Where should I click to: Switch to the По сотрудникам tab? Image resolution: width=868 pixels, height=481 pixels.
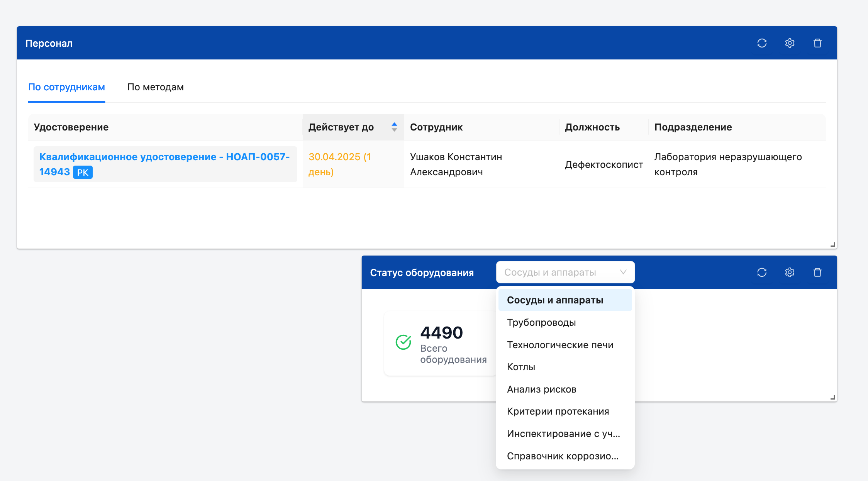(66, 87)
